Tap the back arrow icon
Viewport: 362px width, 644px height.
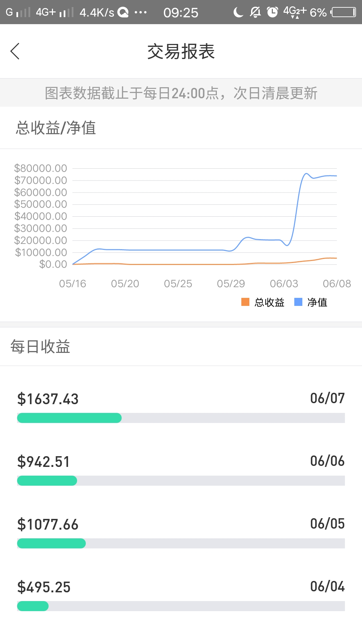click(15, 51)
